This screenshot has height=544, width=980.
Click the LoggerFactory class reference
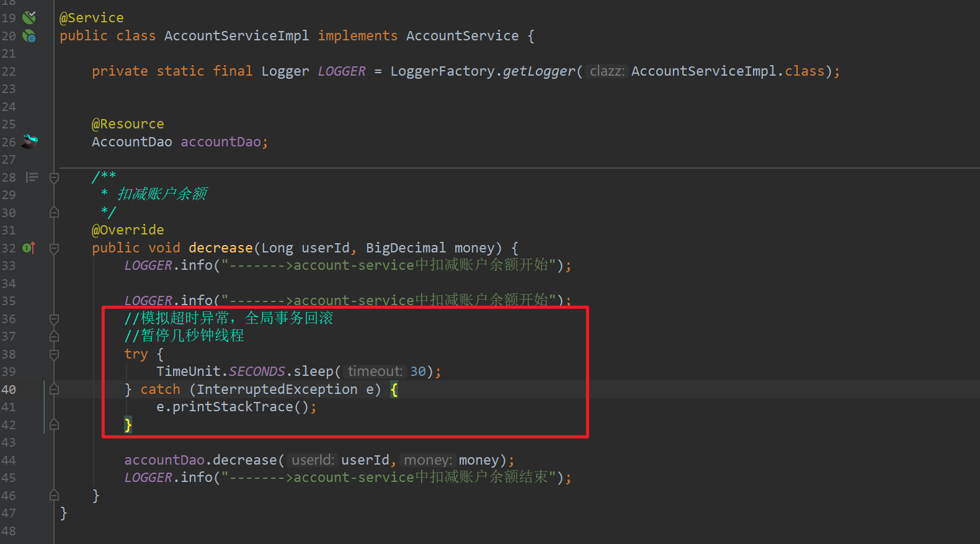[x=442, y=71]
